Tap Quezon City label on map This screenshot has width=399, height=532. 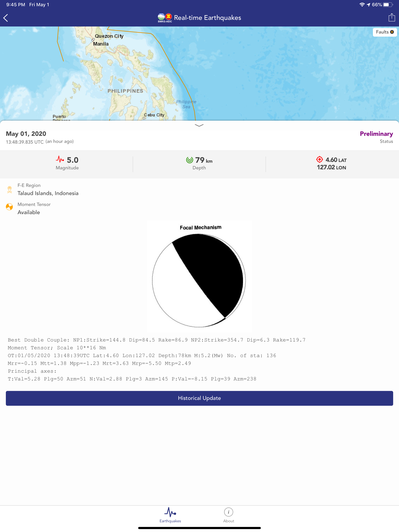109,36
